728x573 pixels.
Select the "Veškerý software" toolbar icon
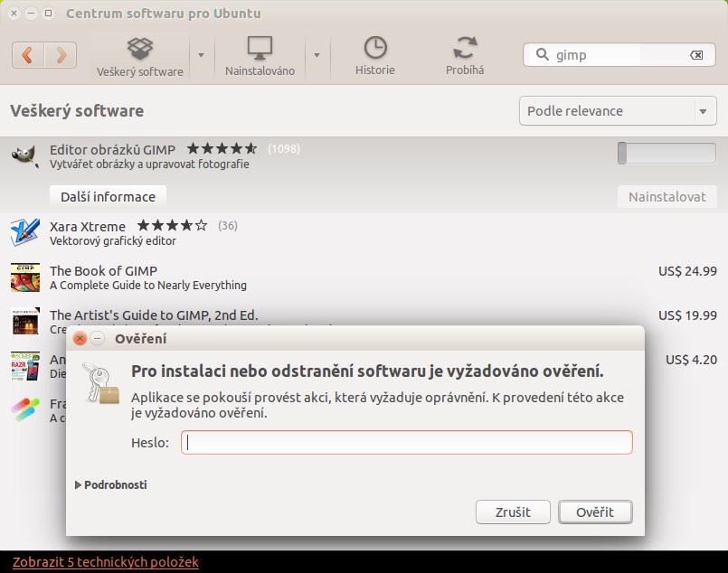pyautogui.click(x=139, y=50)
